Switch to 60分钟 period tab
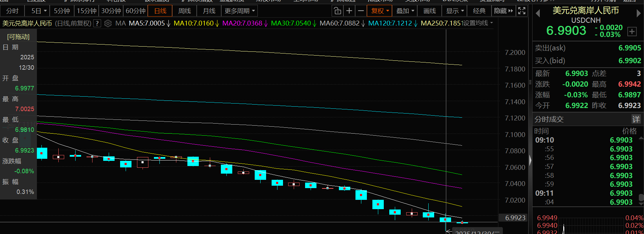644x234 pixels. coord(135,11)
